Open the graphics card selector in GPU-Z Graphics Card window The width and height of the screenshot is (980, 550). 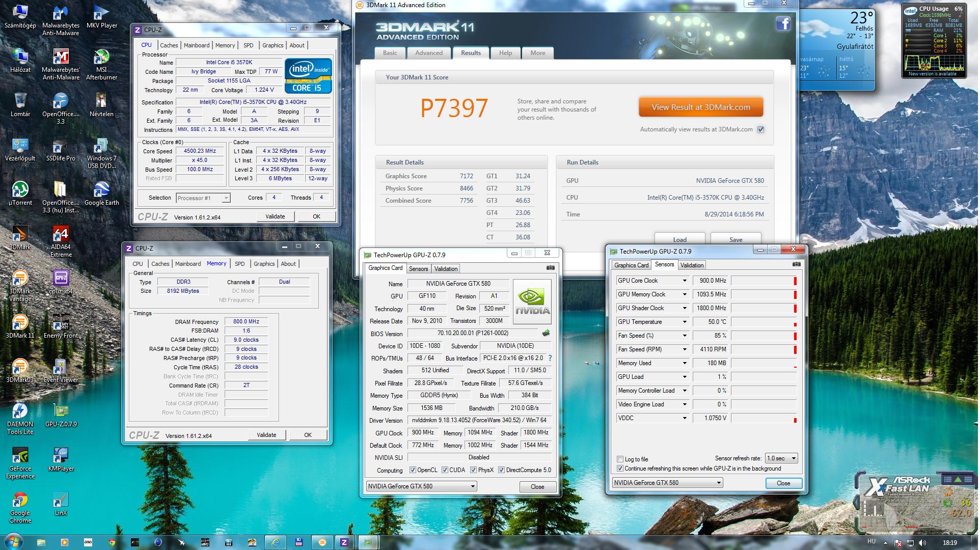tap(421, 486)
